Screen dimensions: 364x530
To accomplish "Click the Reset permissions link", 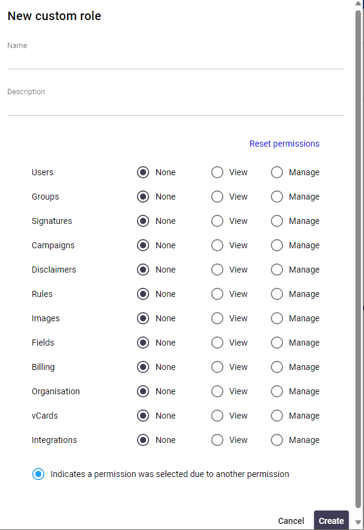I will click(x=284, y=144).
